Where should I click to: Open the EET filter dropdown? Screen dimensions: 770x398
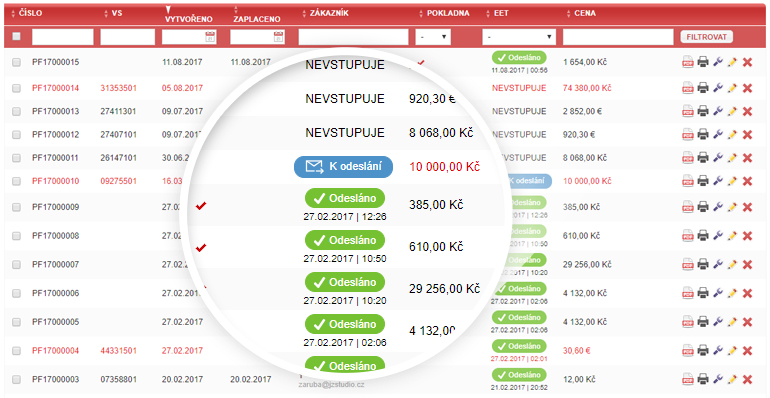tap(519, 37)
